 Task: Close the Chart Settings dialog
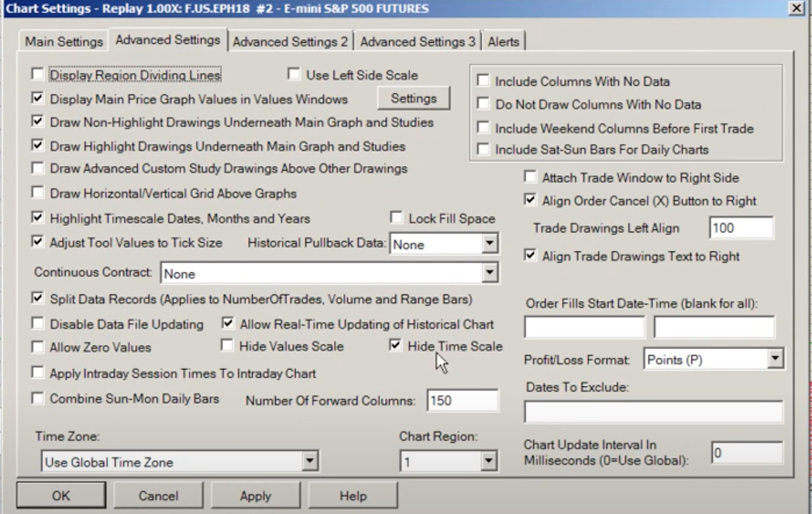click(796, 8)
